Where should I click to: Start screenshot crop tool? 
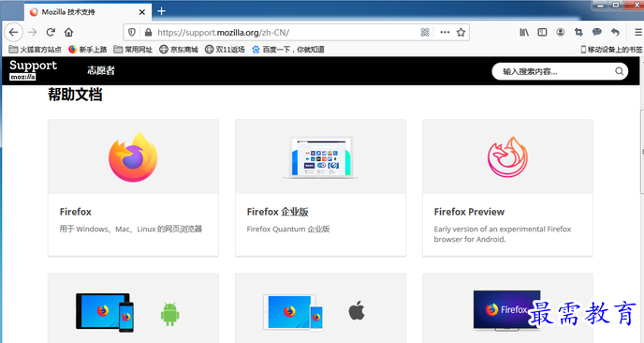[578, 32]
